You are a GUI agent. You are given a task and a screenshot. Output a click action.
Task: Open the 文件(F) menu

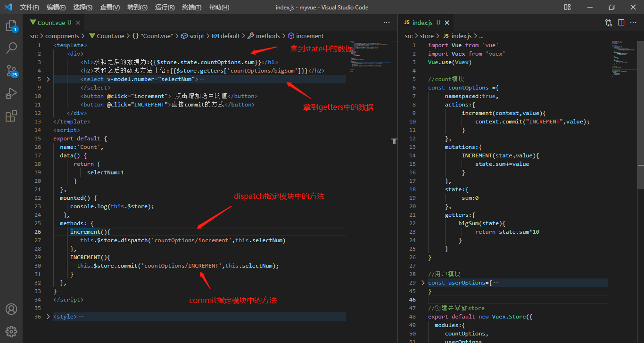pyautogui.click(x=30, y=8)
